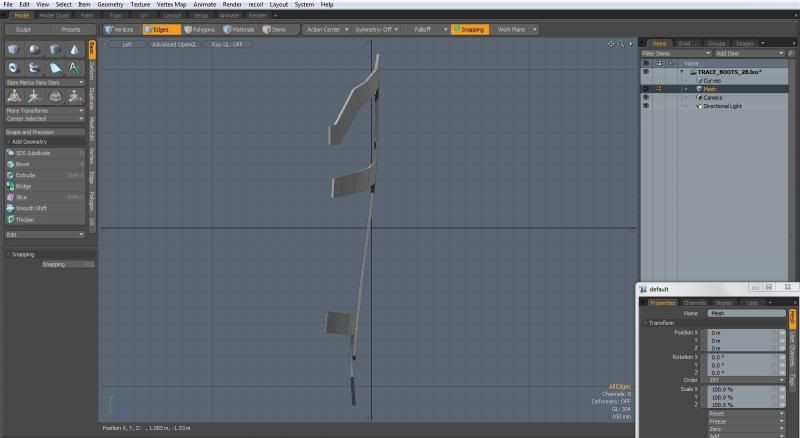
Task: Switch to Edges selection mode
Action: click(x=161, y=30)
